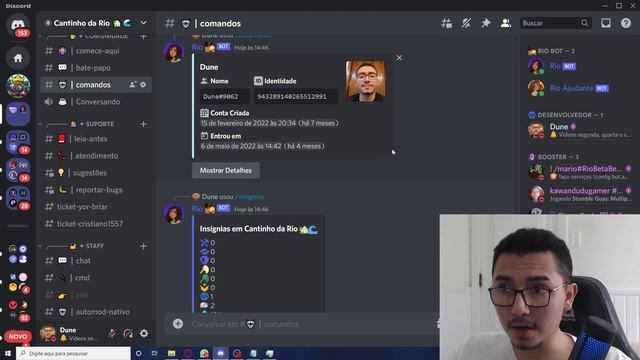Toggle microphone mute in user panel
This screenshot has width=640, height=360.
coord(112,333)
